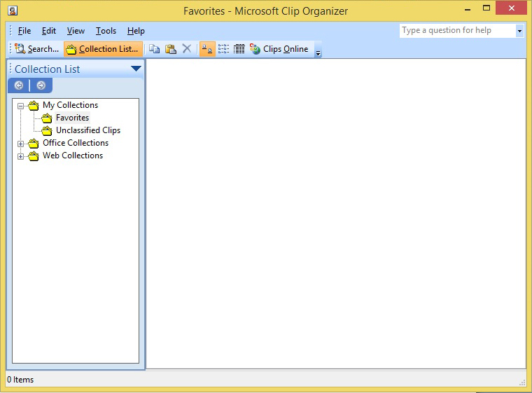Expand the Web Collections tree node
532x393 pixels.
(21, 156)
